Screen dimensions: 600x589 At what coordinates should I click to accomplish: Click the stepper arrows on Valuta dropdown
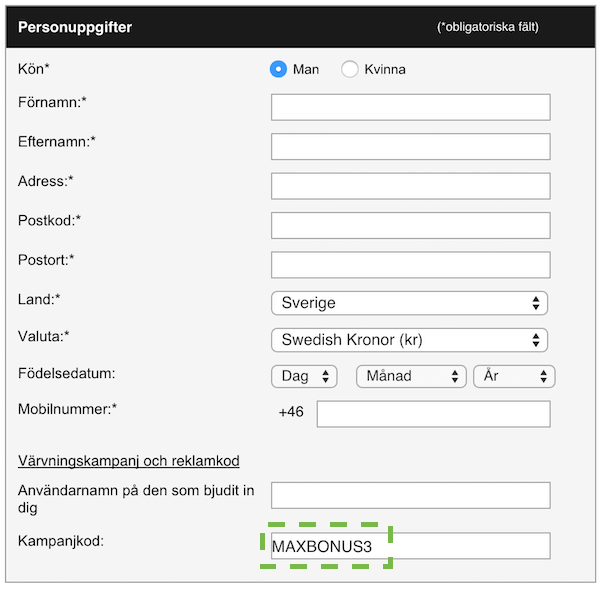536,340
